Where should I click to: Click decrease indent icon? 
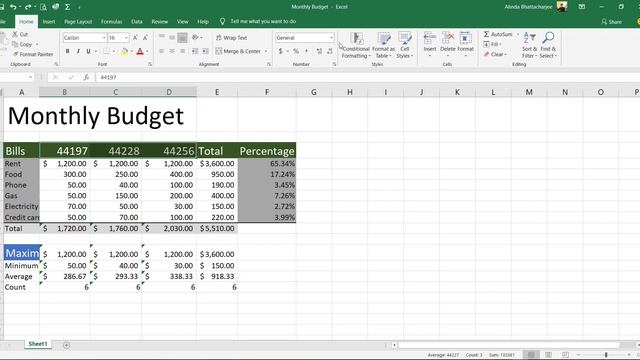(x=195, y=51)
